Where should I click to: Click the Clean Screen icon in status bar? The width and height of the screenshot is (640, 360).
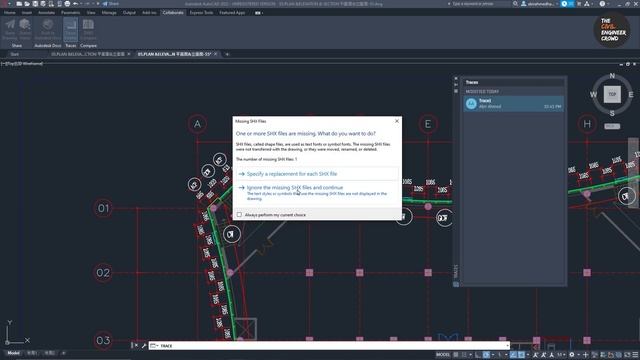pyautogui.click(x=628, y=355)
